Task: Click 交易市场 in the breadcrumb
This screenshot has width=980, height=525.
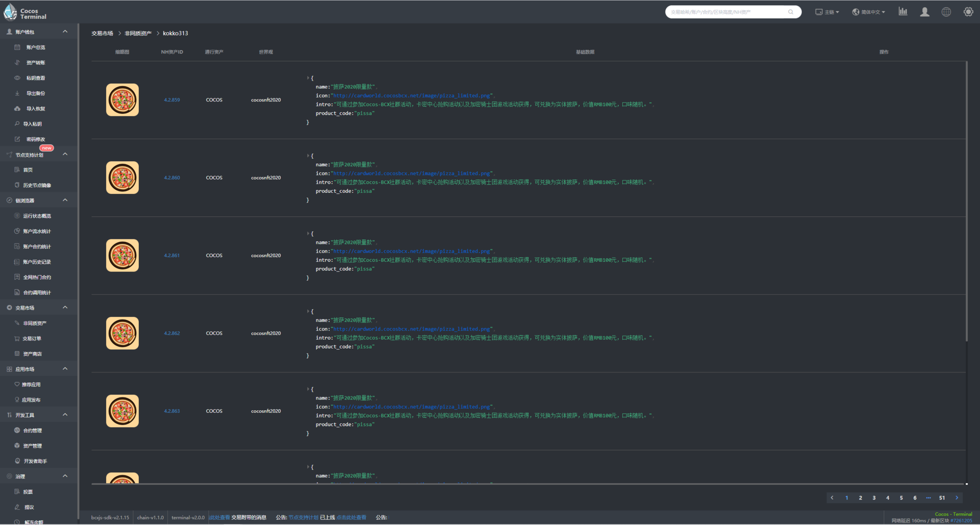Action: tap(102, 33)
